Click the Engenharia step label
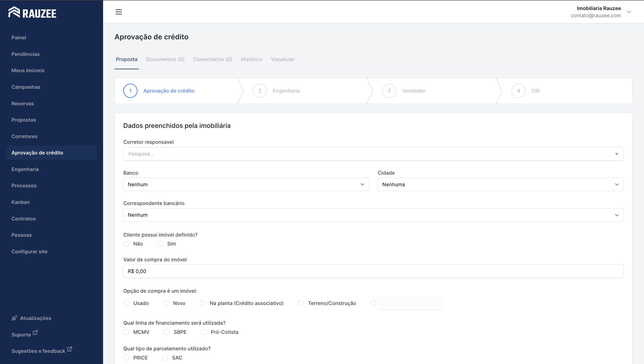Screen dimensions: 644x364 pyautogui.click(x=286, y=91)
